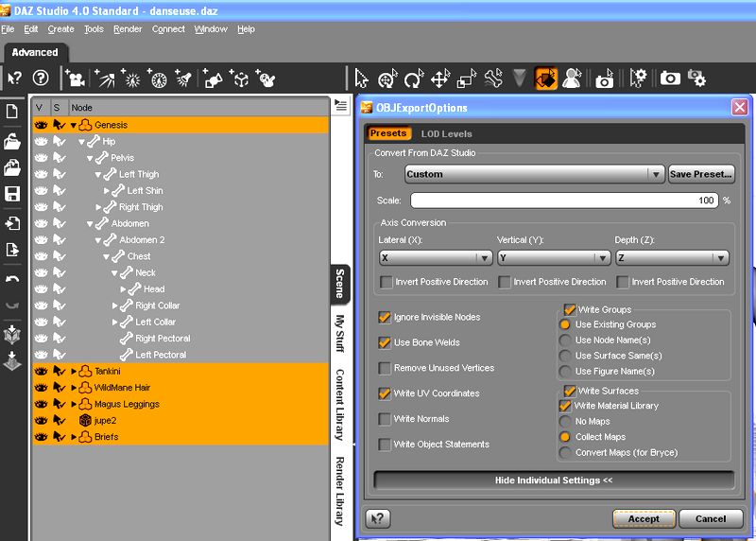Create new distant light icon
The width and height of the screenshot is (756, 541).
pyautogui.click(x=105, y=79)
